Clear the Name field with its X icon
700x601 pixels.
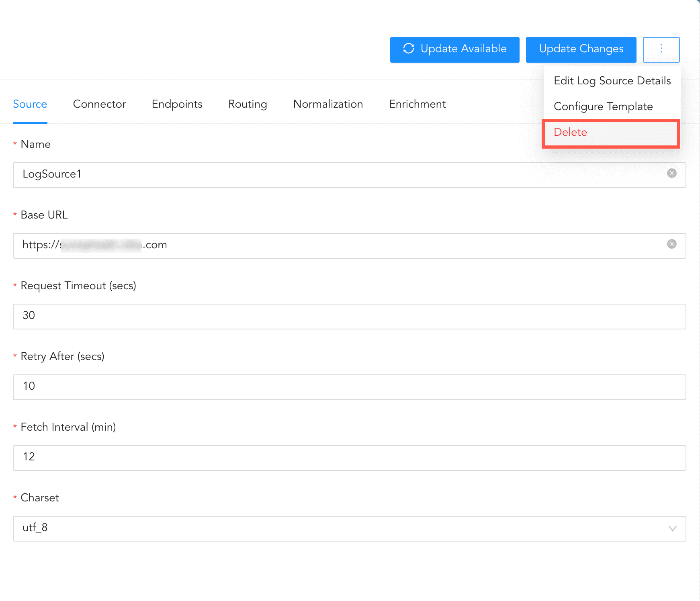[671, 173]
